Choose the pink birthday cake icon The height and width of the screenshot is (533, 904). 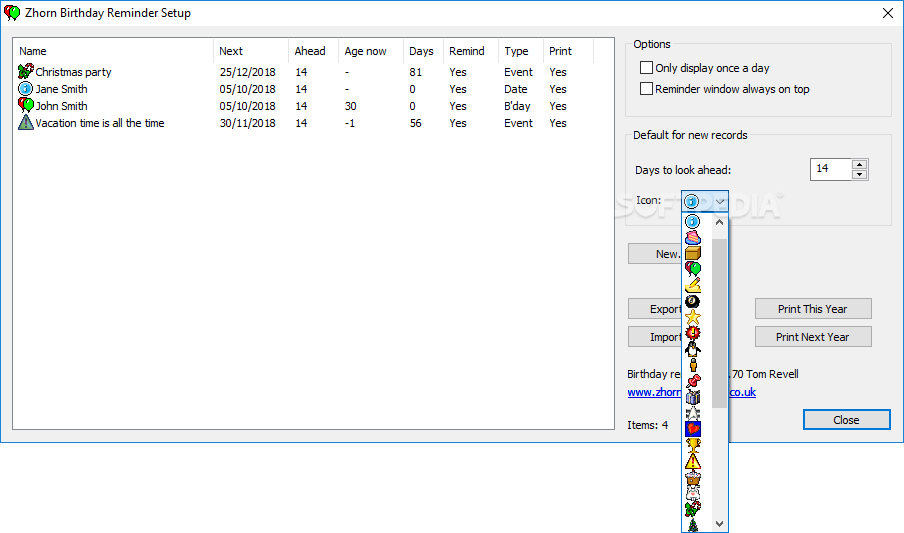pyautogui.click(x=692, y=237)
